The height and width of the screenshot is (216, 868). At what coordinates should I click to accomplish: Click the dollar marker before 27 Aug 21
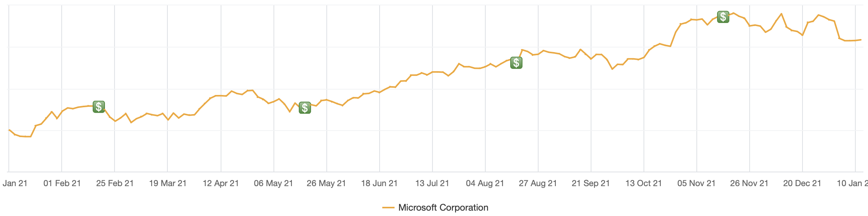(x=516, y=63)
